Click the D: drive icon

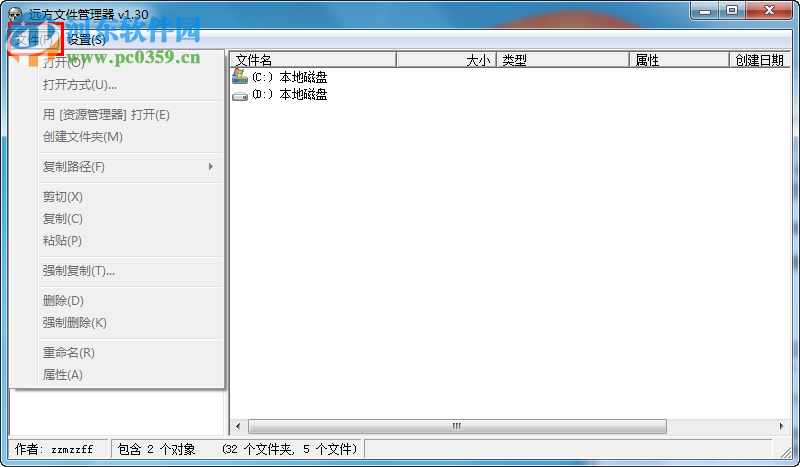click(240, 95)
